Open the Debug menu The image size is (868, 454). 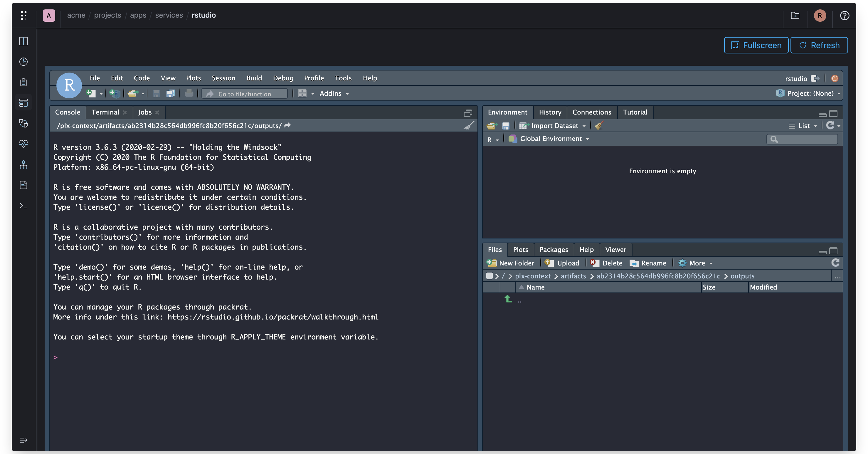pyautogui.click(x=283, y=78)
